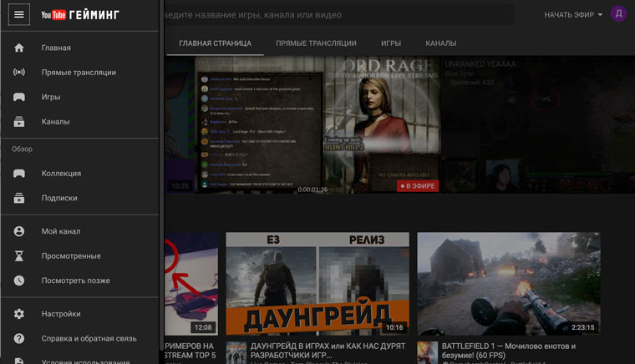
Task: Click the channel avatar beside ДАУНГРЕЙД В ИГРАХ title
Action: click(236, 352)
